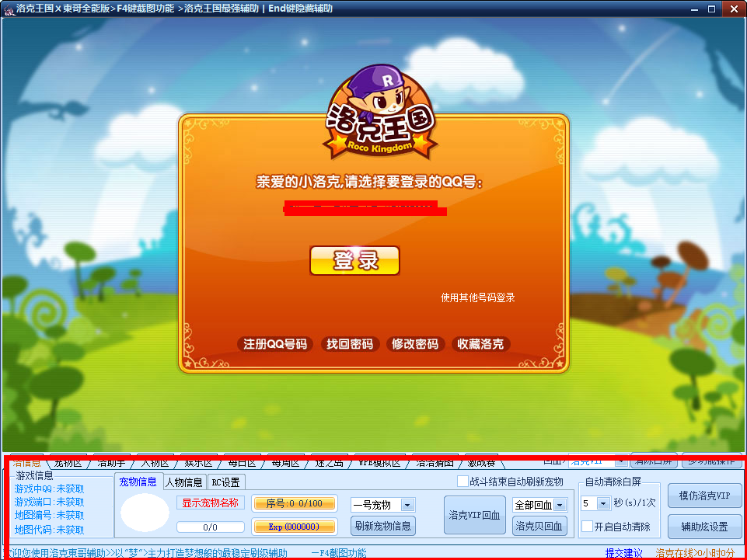Screen dimensions: 747x560
Task: Click the 游戏信息 group label
Action: coord(35,475)
